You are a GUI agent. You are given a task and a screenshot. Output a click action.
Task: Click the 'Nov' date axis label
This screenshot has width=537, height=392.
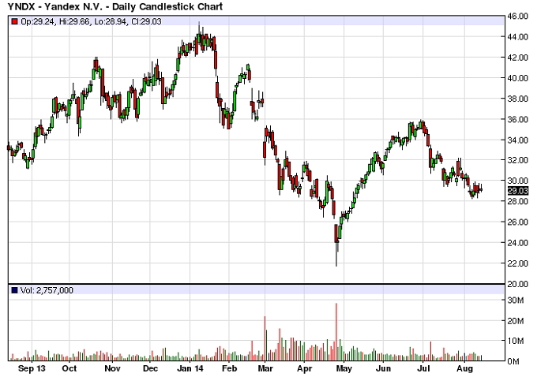tap(112, 369)
